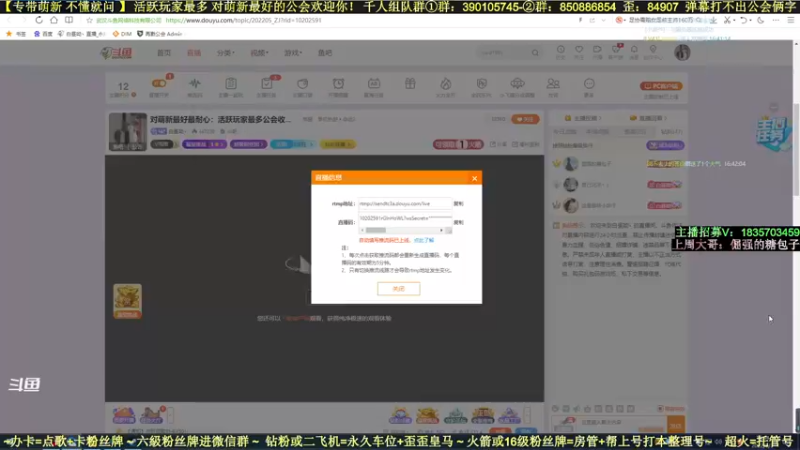The width and height of the screenshot is (800, 450).
Task: Click the bookmark star in the address bar
Action: pyautogui.click(x=89, y=20)
